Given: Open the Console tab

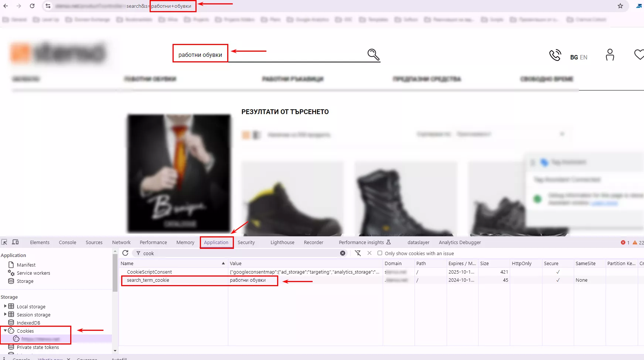Looking at the screenshot, I should coord(68,243).
